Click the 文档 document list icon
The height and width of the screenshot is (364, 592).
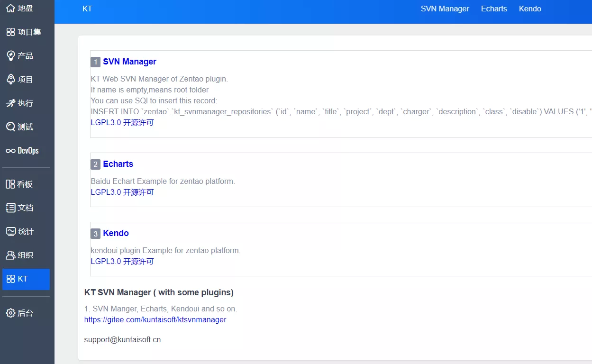point(10,208)
